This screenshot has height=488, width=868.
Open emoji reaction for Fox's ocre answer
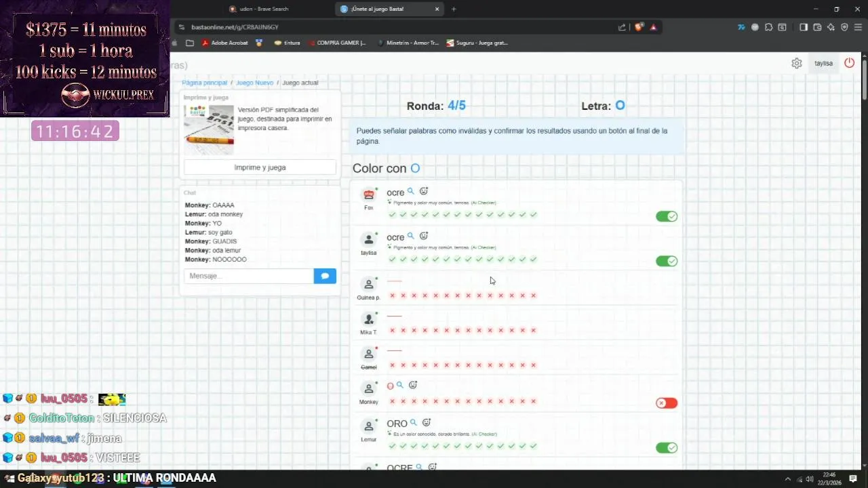(424, 192)
